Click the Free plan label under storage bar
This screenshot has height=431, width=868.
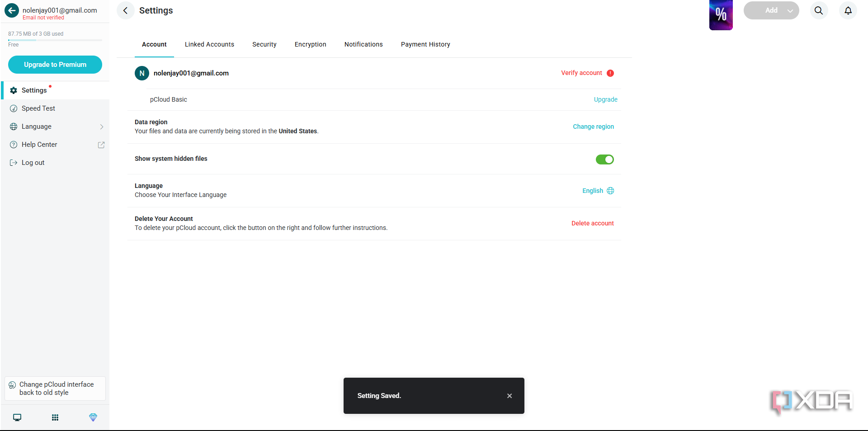14,45
